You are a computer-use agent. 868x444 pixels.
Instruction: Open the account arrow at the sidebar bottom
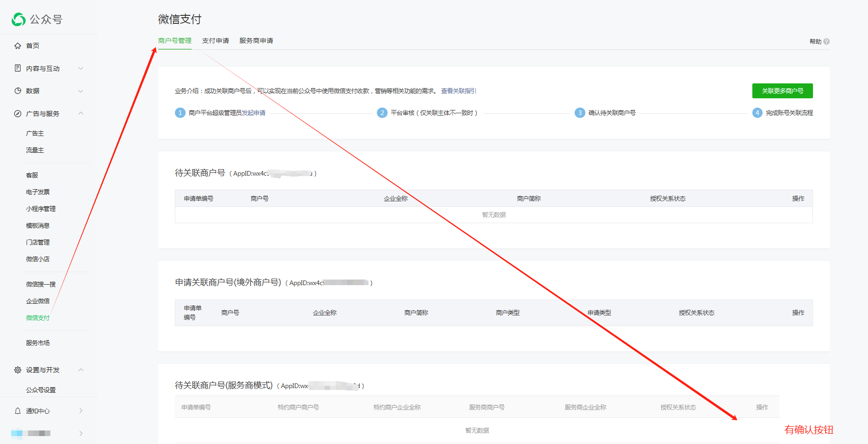click(x=81, y=433)
